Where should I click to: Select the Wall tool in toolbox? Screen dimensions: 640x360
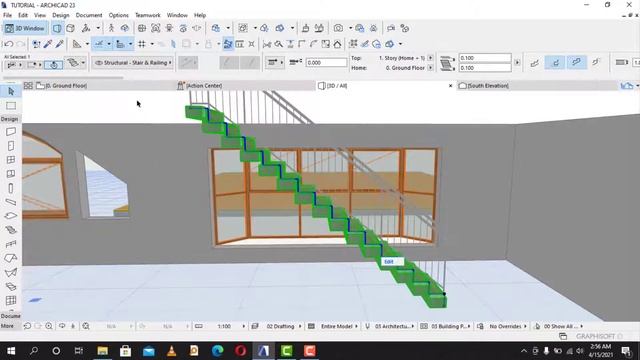11,131
